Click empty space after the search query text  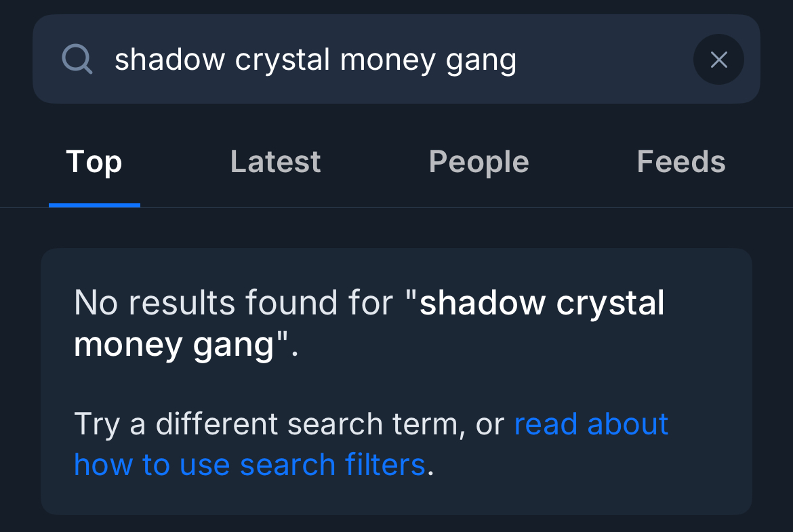pos(603,60)
